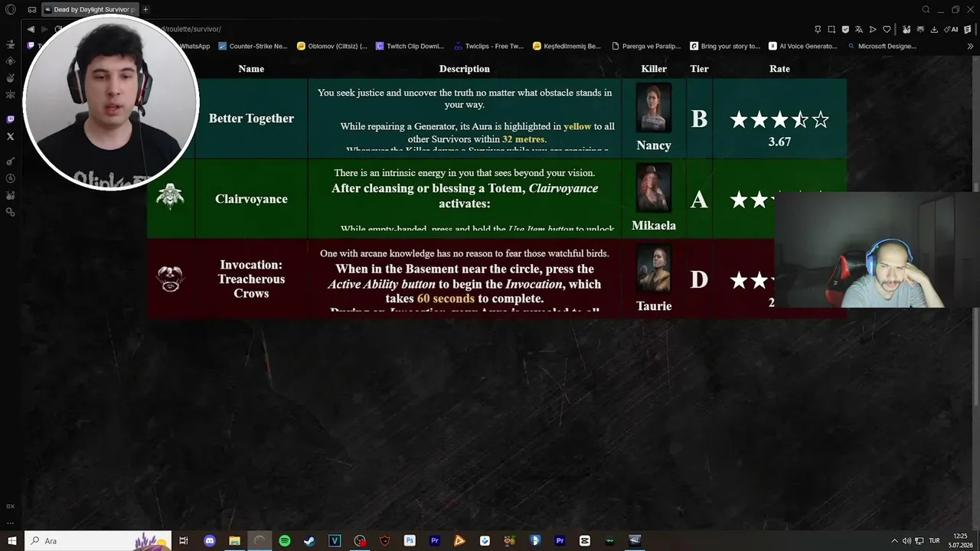980x551 pixels.
Task: Click the send/flow arrow icon
Action: 873,29
